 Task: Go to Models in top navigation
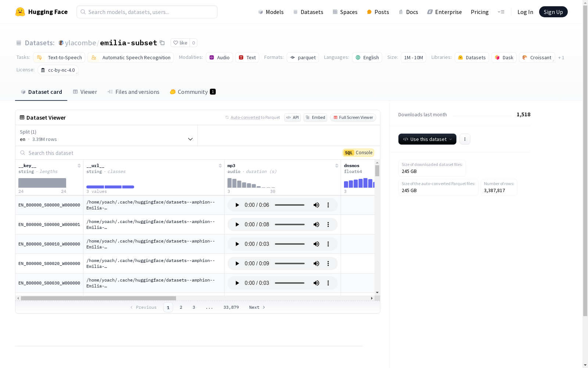[x=271, y=12]
